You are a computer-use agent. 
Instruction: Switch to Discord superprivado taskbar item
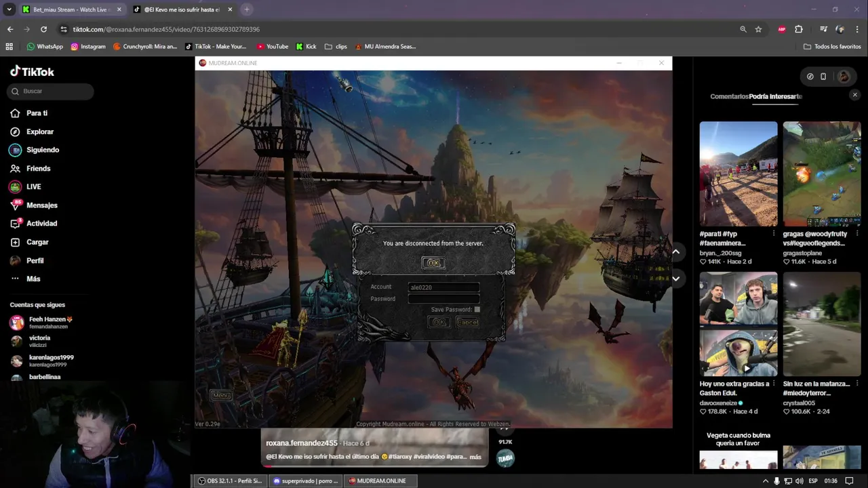click(305, 481)
